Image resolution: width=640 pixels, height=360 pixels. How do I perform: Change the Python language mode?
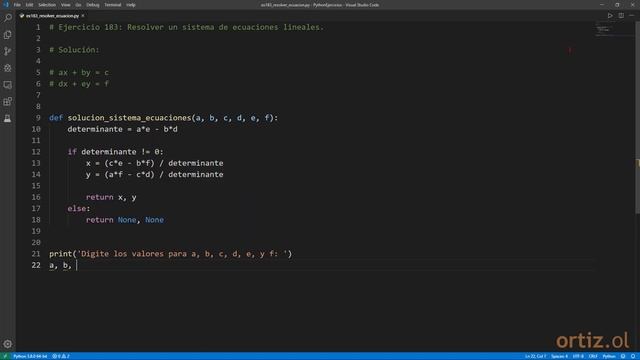(x=609, y=356)
